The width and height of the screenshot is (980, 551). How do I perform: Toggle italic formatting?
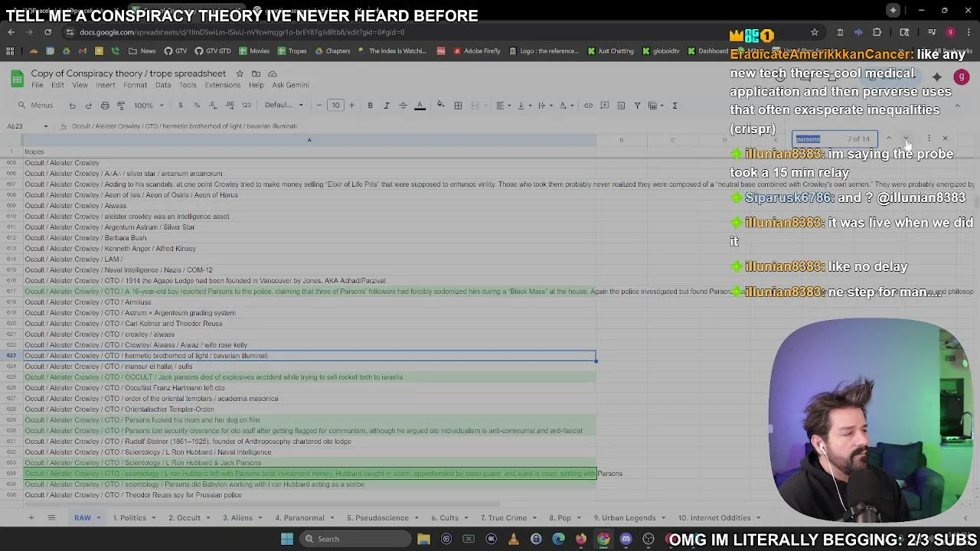(x=387, y=106)
